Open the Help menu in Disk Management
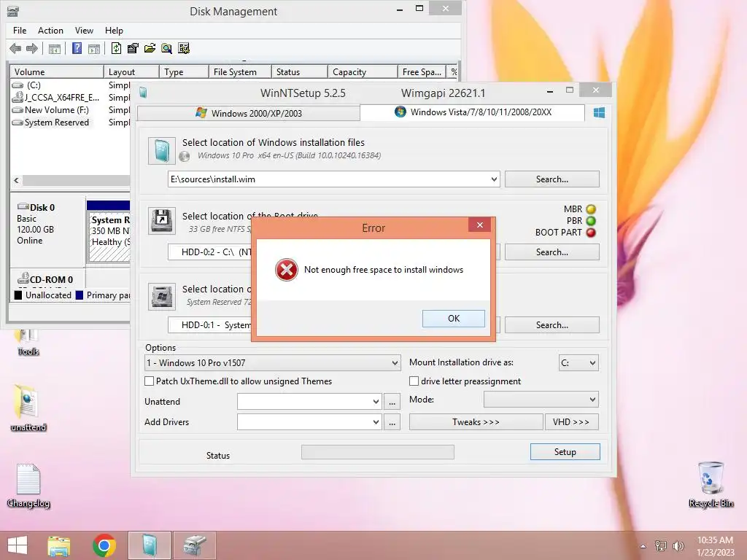 tap(114, 31)
